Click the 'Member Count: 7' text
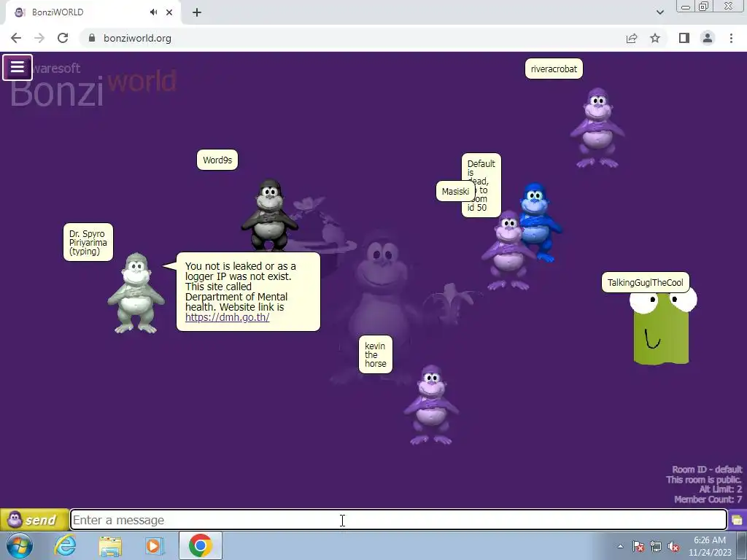 [708, 499]
